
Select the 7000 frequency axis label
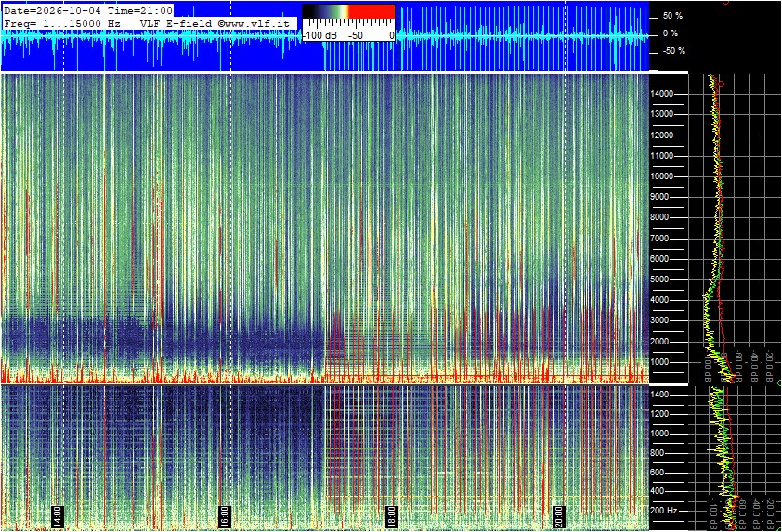pyautogui.click(x=659, y=239)
